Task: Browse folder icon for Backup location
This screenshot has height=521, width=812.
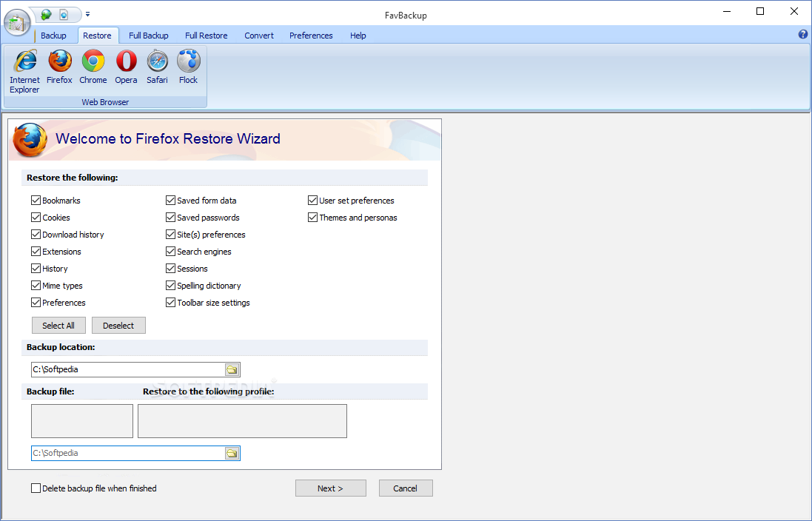Action: click(x=232, y=370)
